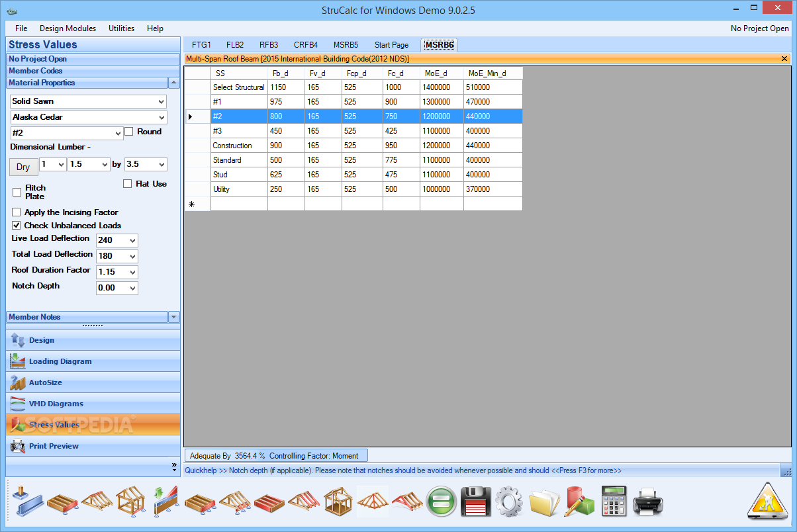Click the construction warning sign icon
Screen dimensions: 797x532
tap(767, 501)
